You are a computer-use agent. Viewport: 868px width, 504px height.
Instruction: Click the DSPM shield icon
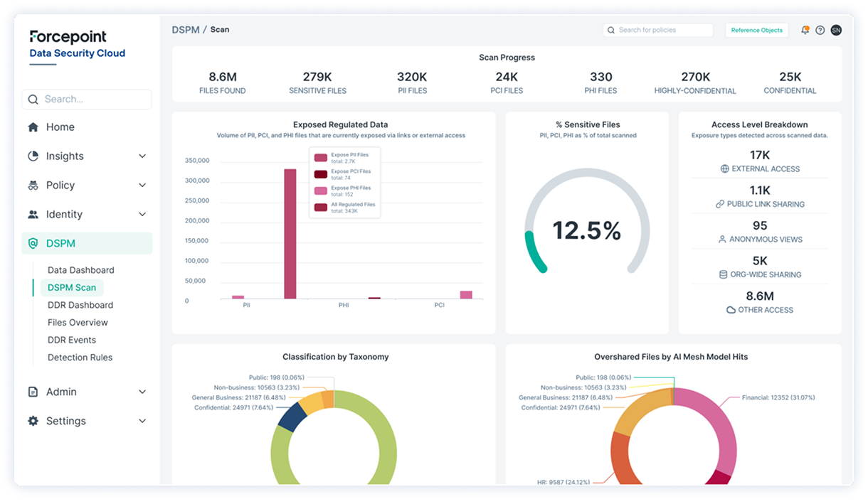click(33, 244)
